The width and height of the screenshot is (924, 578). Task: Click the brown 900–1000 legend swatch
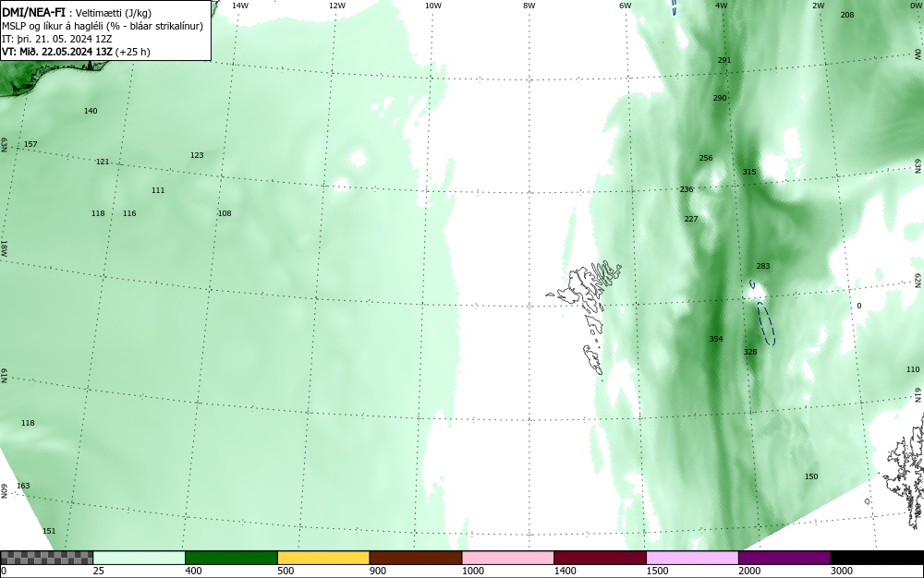[x=416, y=558]
